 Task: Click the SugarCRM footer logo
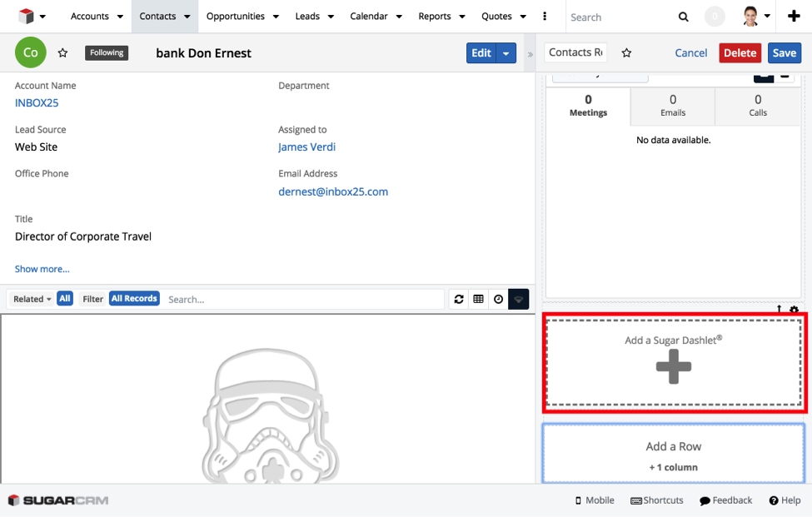pos(58,500)
